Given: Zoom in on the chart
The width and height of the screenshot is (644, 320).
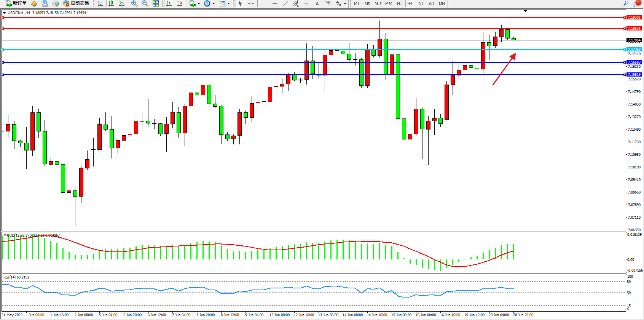Looking at the screenshot, I should coord(134,3).
